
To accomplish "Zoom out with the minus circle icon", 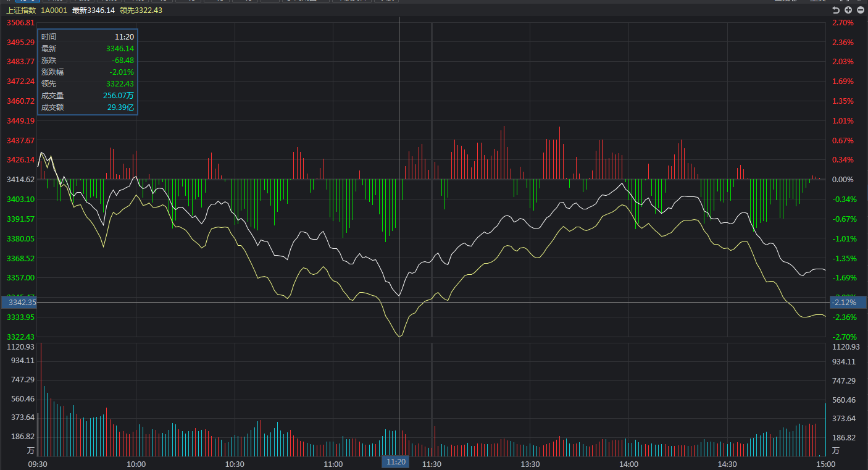I will [x=860, y=10].
